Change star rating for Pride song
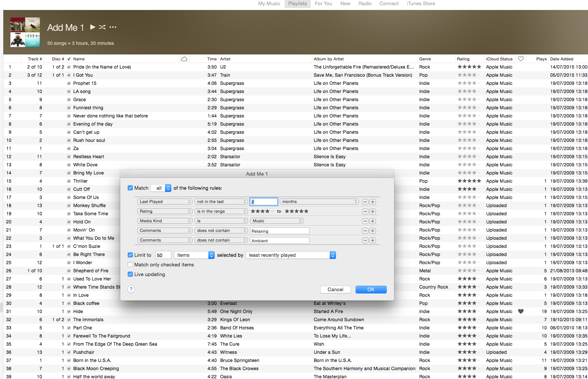This screenshot has width=588, height=379. (x=469, y=67)
